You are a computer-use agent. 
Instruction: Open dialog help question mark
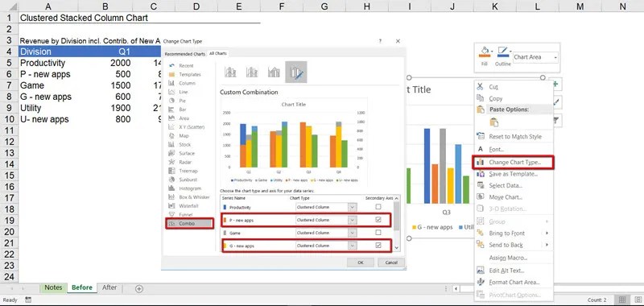[x=380, y=41]
